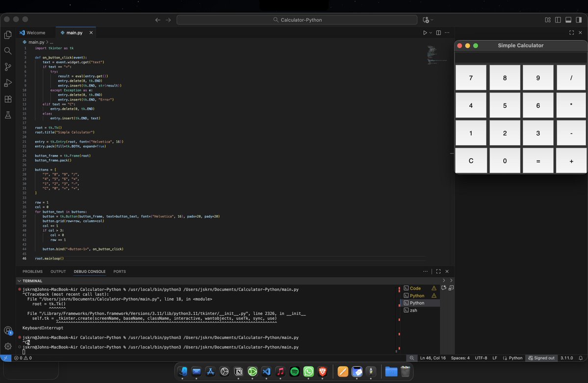Open WhatsApp from the Dock
588x383 pixels.
pyautogui.click(x=308, y=372)
